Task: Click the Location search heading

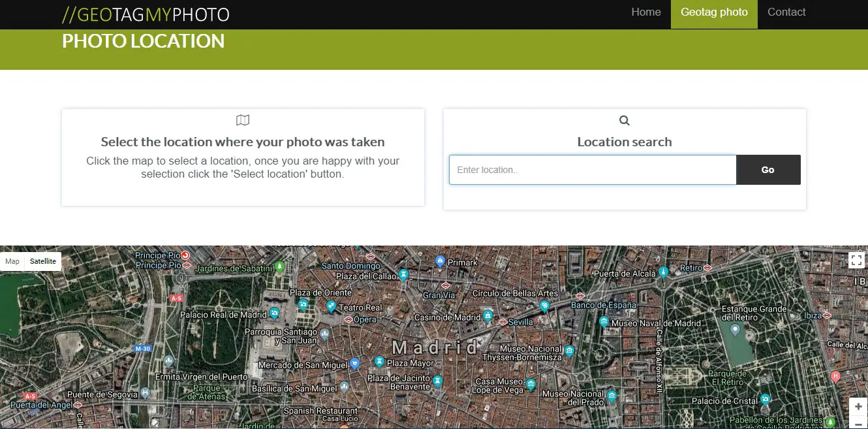Action: click(x=625, y=142)
